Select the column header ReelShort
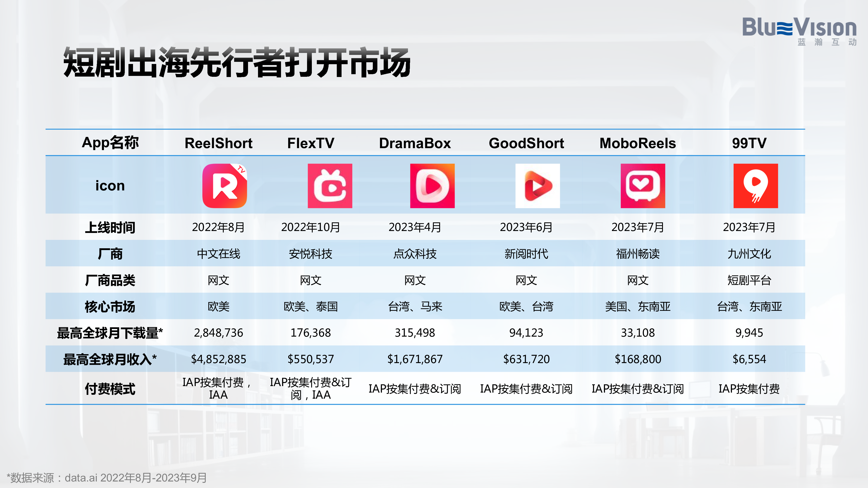 tap(218, 143)
